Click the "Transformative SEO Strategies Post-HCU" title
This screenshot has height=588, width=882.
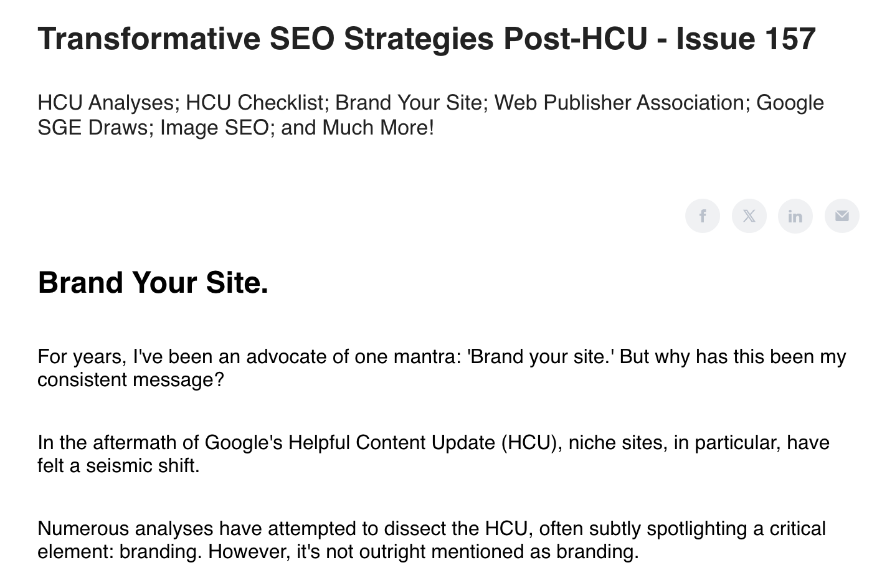343,39
